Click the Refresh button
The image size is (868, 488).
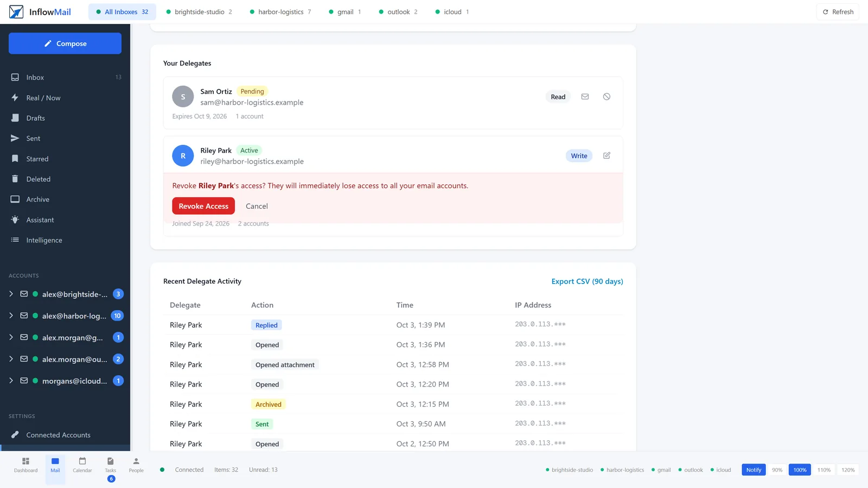pos(838,12)
